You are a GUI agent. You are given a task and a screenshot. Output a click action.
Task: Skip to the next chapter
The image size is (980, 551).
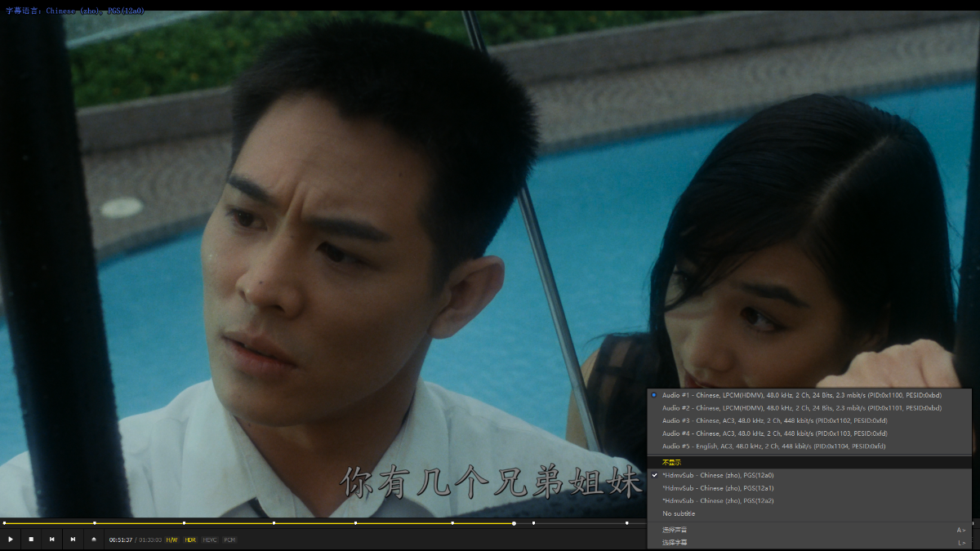(x=73, y=539)
